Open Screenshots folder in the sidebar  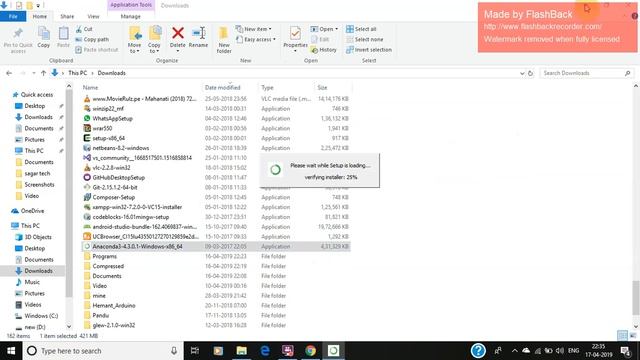39,184
